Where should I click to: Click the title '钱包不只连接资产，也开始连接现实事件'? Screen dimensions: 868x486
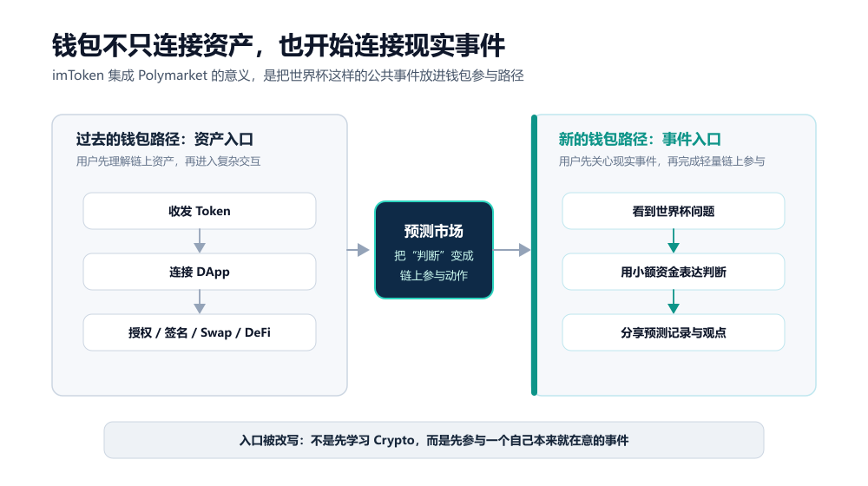pyautogui.click(x=279, y=45)
